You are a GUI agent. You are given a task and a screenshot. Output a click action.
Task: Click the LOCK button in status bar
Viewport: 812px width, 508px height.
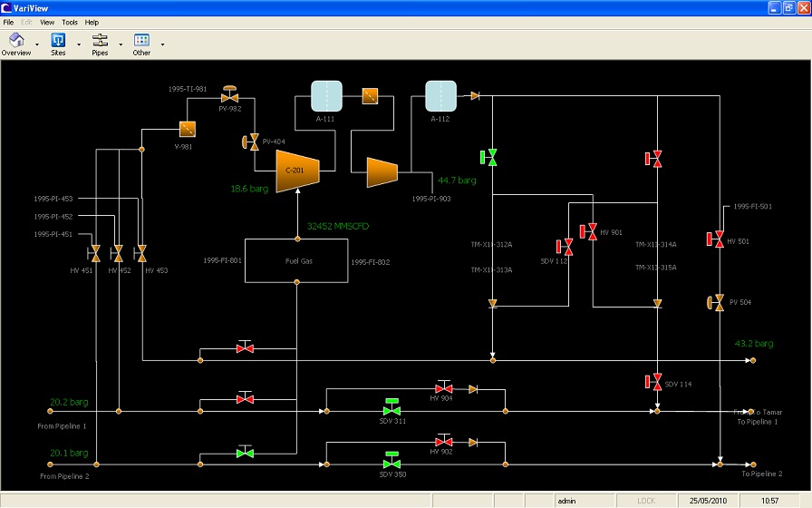[646, 501]
